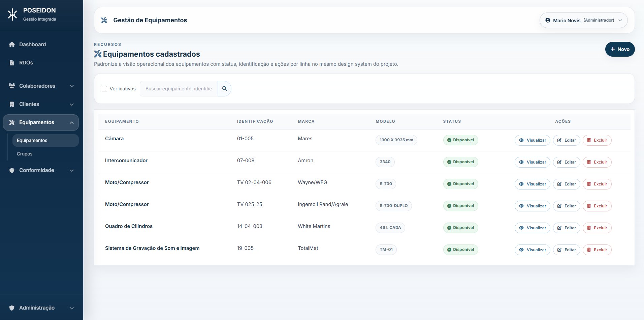The height and width of the screenshot is (320, 644).
Task: Click the user avatar icon beside Mario Novis
Action: pos(548,20)
